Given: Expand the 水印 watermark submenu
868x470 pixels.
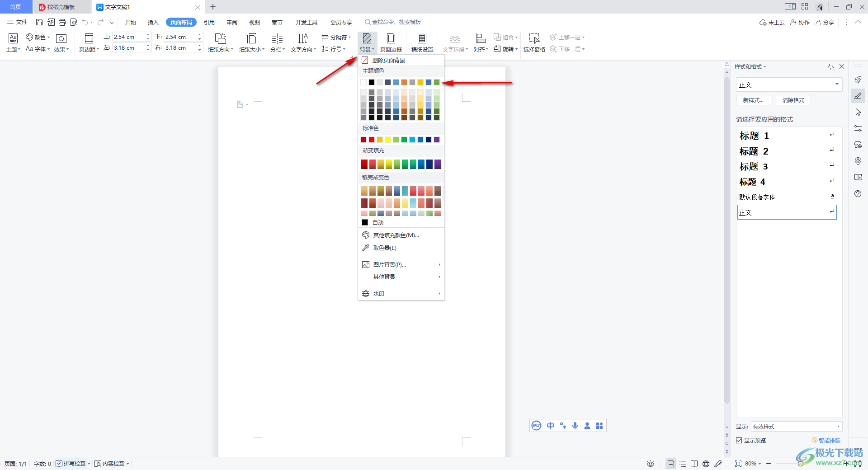Looking at the screenshot, I should tap(401, 294).
